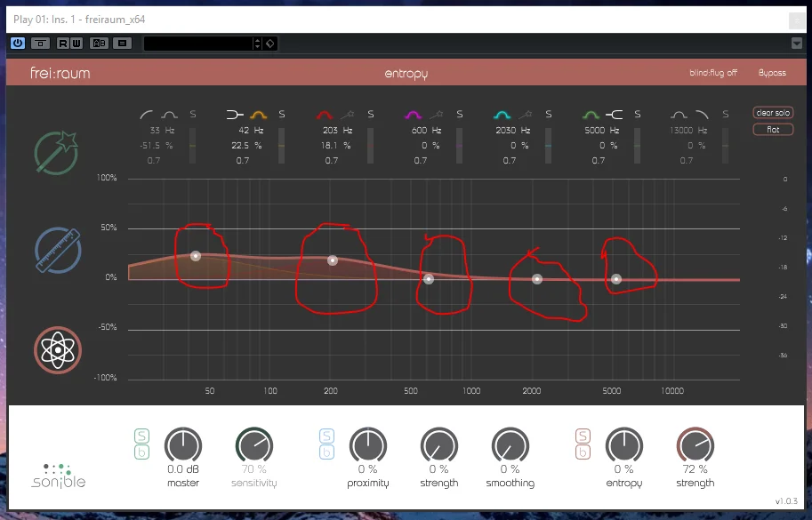812x520 pixels.
Task: Click the preset up/down stepper arrows
Action: (257, 44)
